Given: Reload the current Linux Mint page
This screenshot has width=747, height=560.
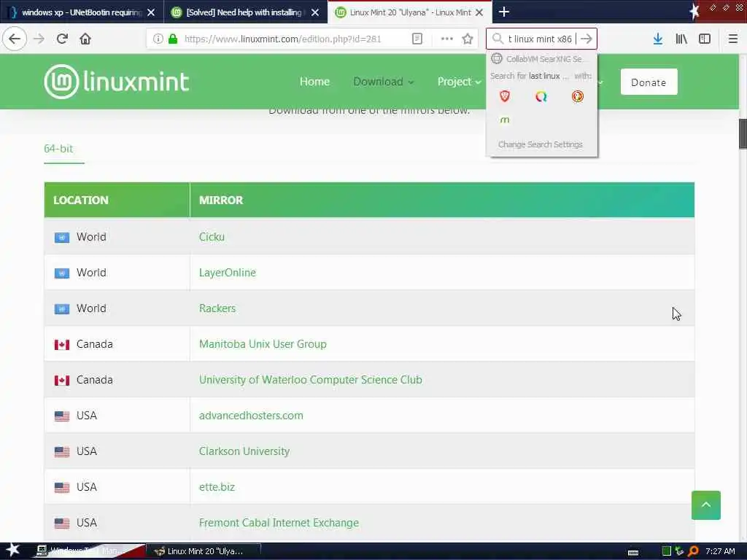Looking at the screenshot, I should click(62, 39).
